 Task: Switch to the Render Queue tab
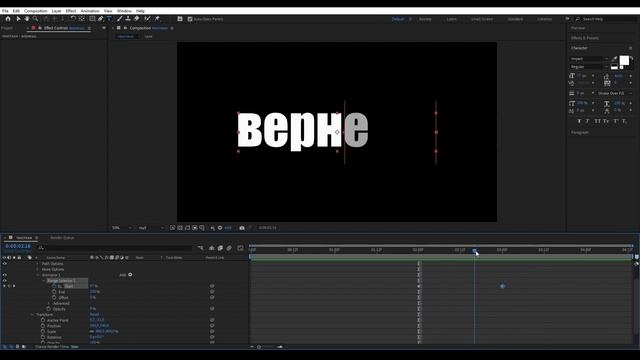point(62,238)
